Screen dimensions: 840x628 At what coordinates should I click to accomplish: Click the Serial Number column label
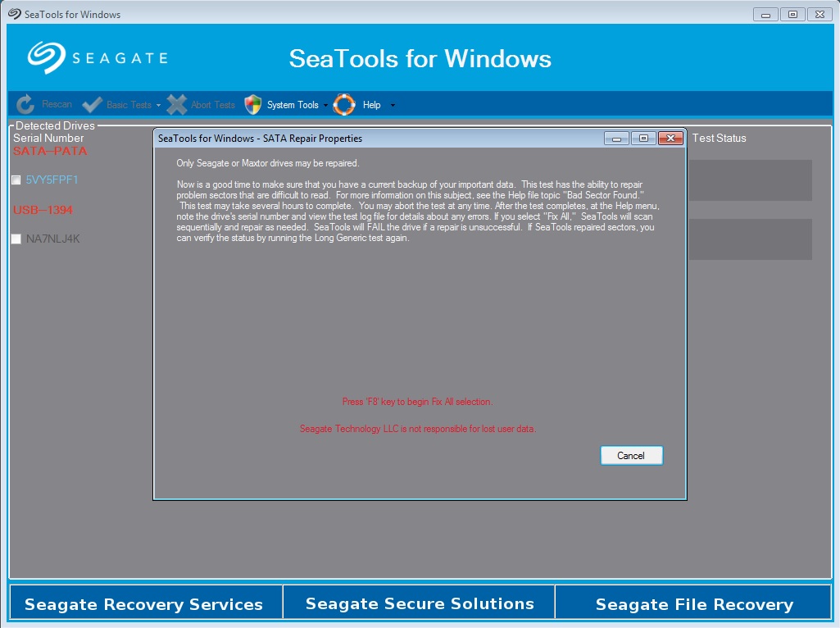click(48, 139)
